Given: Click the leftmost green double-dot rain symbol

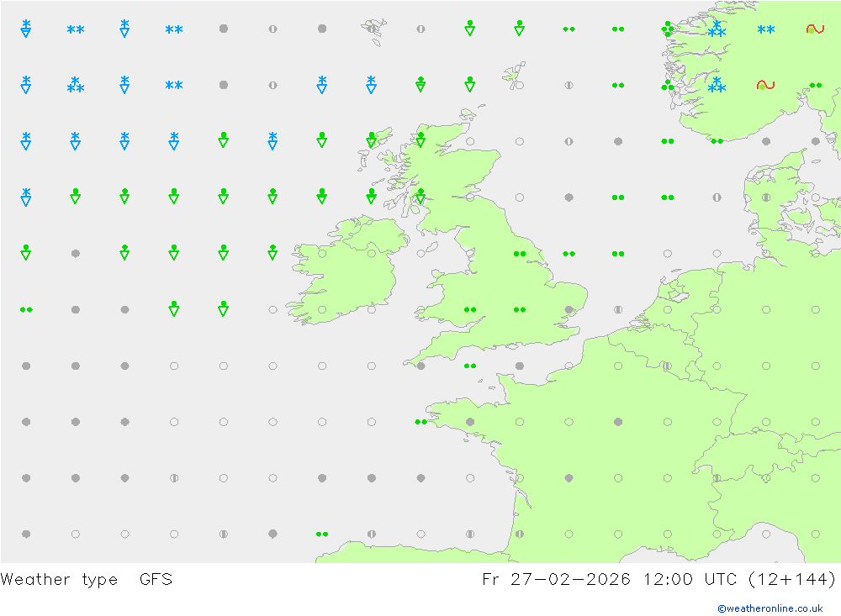Looking at the screenshot, I should coord(26,309).
